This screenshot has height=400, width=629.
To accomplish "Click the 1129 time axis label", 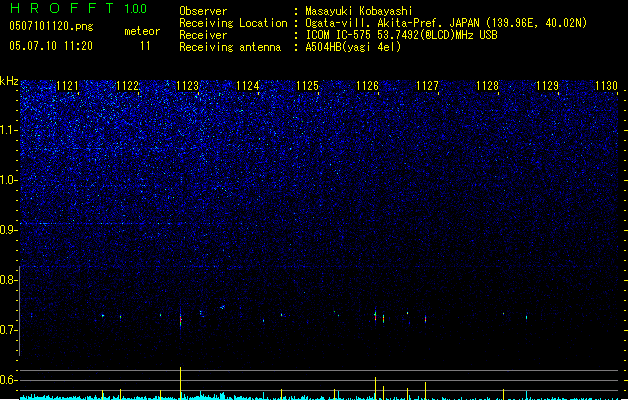I will [547, 86].
